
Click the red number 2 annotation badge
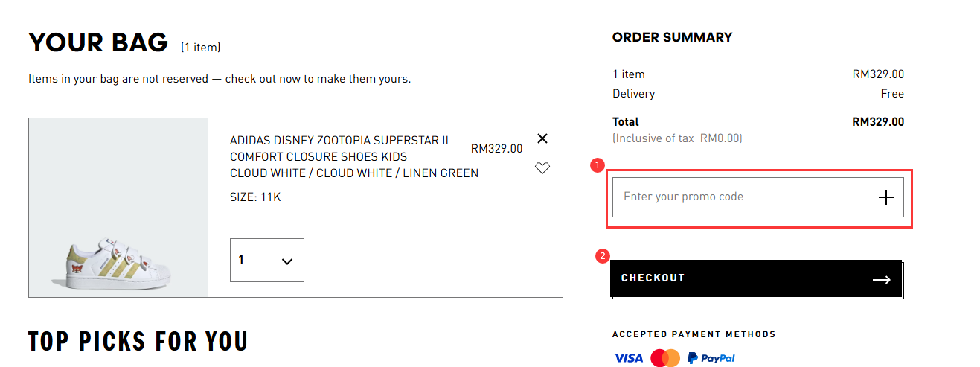(603, 255)
